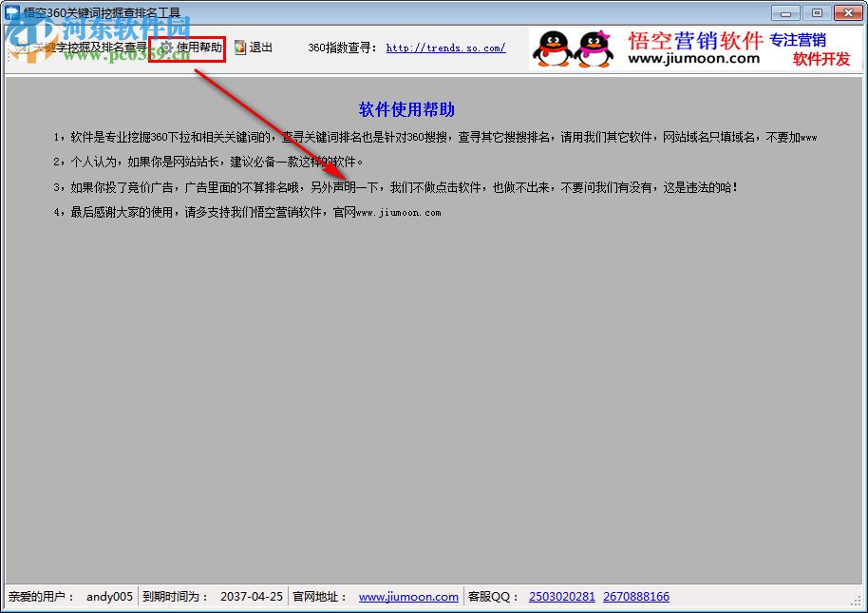Viewport: 868px width, 613px height.
Task: Click the 软件使用帮助 heading
Action: point(406,109)
